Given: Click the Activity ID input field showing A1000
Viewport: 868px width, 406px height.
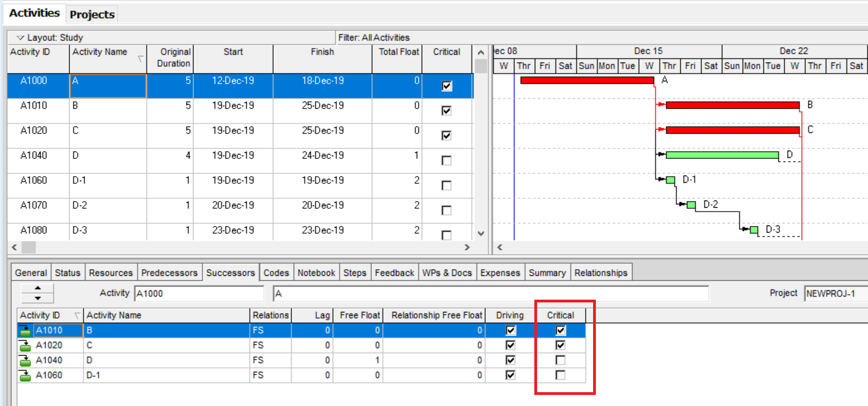Looking at the screenshot, I should tap(198, 294).
